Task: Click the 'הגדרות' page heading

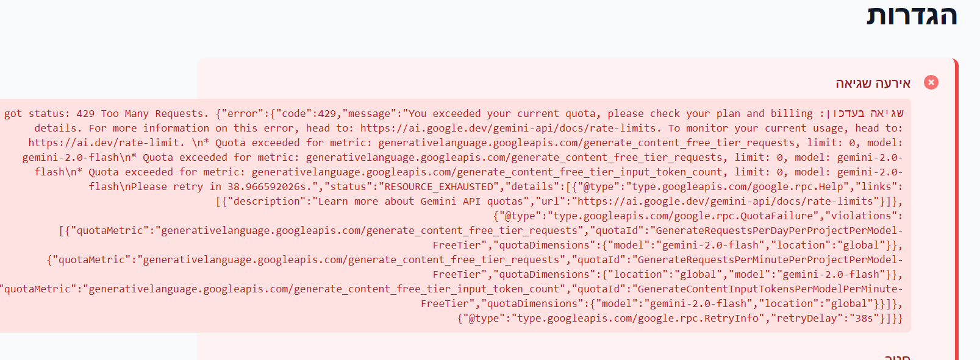Action: pyautogui.click(x=912, y=15)
